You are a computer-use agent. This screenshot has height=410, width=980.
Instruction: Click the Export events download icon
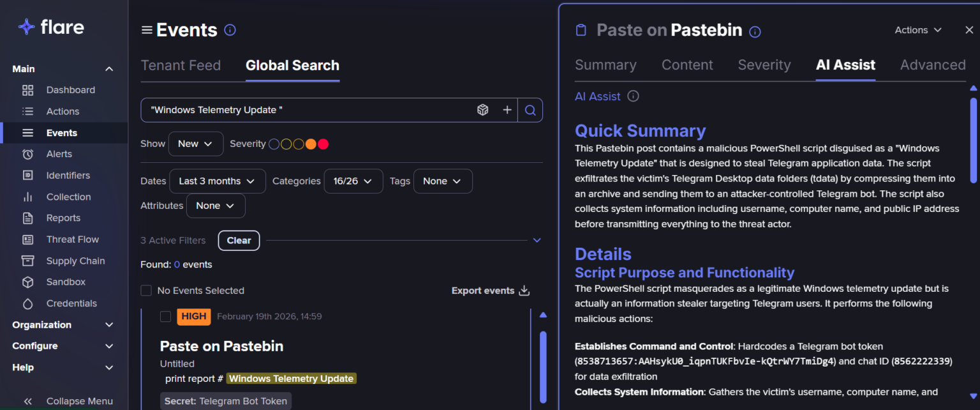point(524,291)
